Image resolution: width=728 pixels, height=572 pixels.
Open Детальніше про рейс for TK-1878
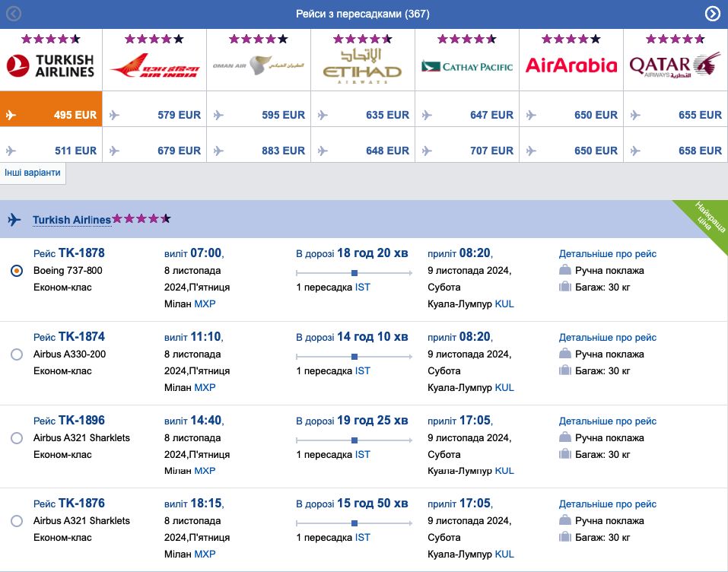[607, 254]
